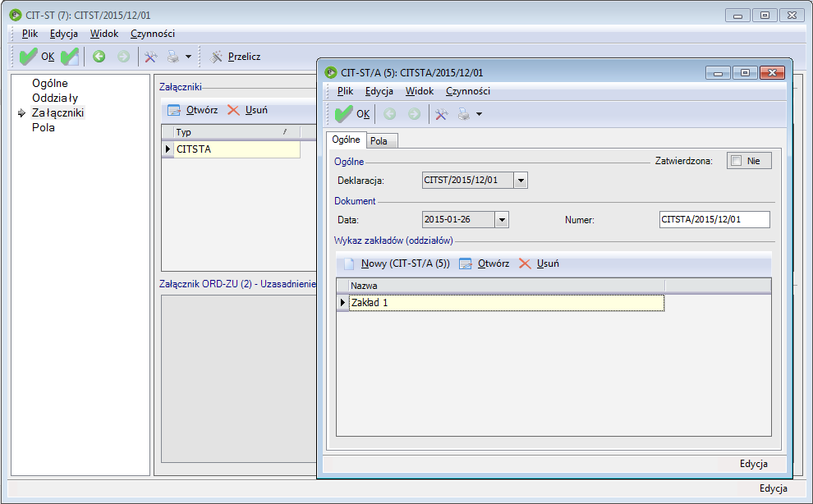The height and width of the screenshot is (504, 813).
Task: Open Czynności menu in CIT-ST window
Action: (x=153, y=34)
